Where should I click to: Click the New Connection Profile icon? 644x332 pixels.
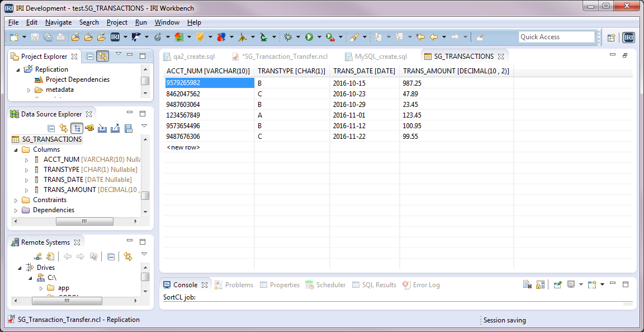pyautogui.click(x=89, y=128)
